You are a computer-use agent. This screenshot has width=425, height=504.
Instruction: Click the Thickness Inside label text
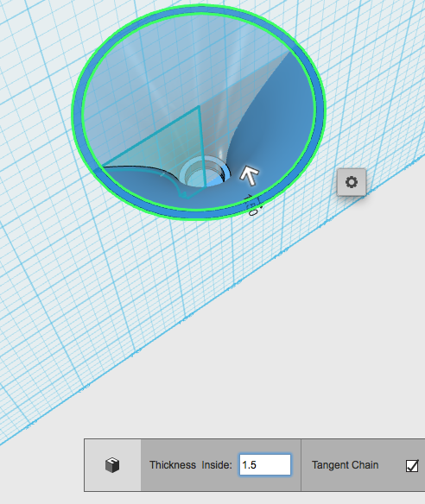click(190, 465)
